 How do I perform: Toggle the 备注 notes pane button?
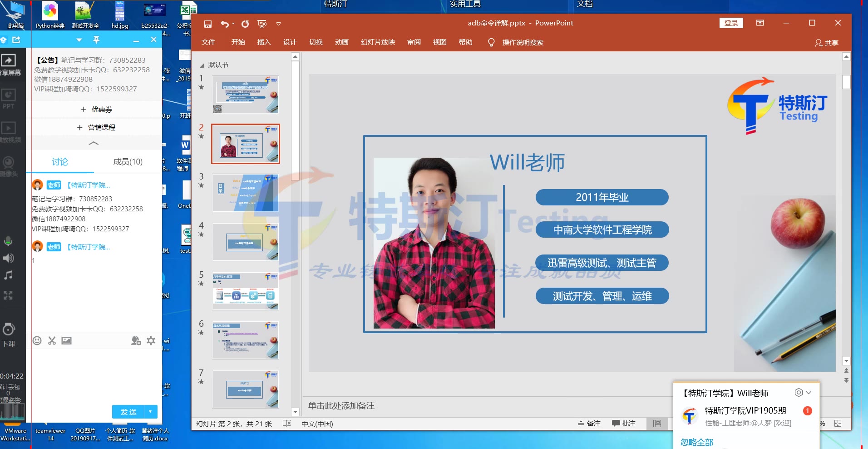(x=589, y=424)
